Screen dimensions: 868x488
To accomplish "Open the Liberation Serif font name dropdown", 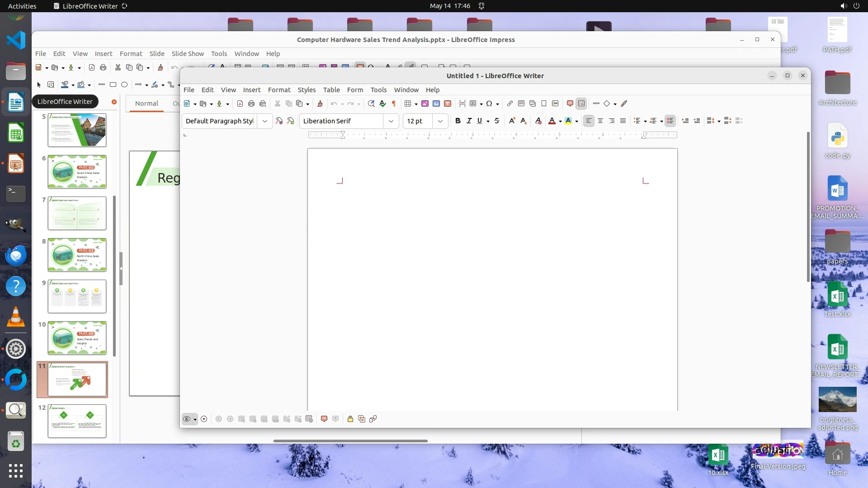I will coord(391,121).
